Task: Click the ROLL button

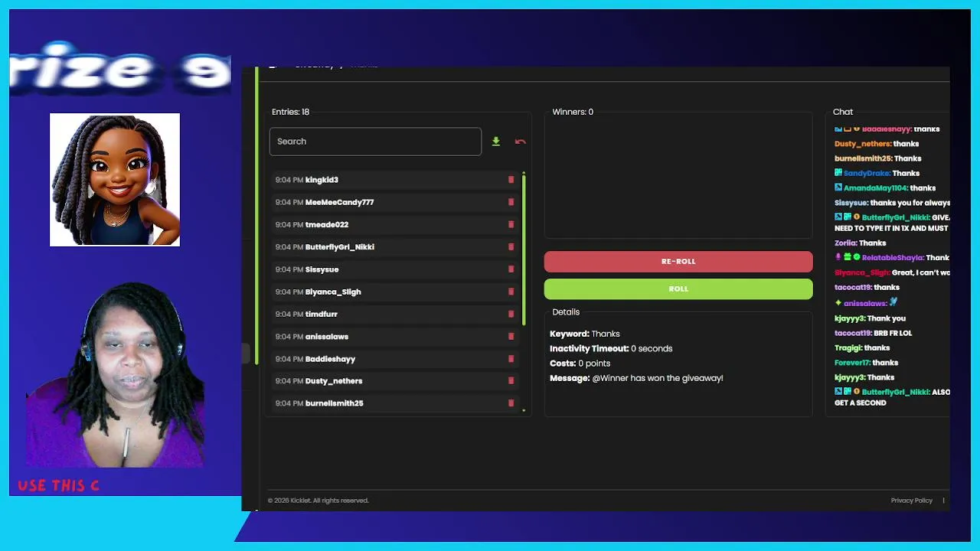Action: point(678,289)
